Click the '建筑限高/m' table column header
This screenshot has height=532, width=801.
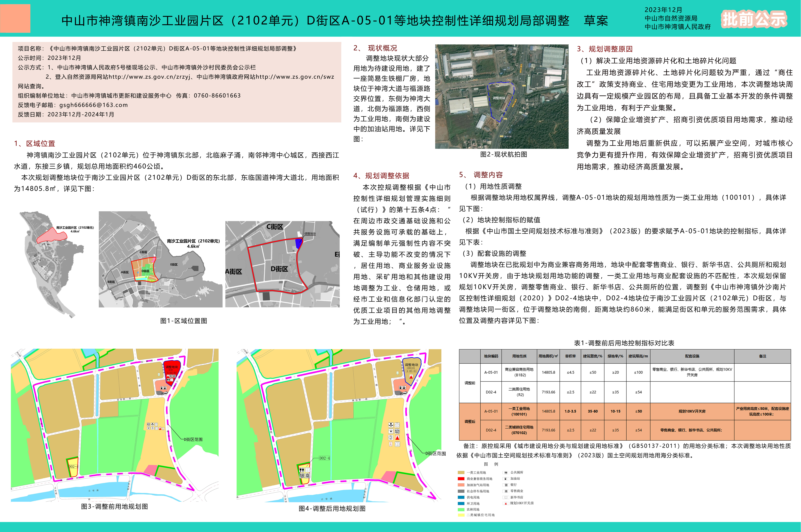pos(638,356)
